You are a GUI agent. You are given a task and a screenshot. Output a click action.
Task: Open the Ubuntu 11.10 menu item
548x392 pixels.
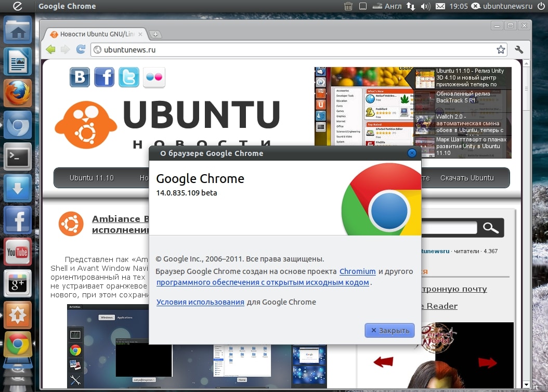click(x=92, y=178)
